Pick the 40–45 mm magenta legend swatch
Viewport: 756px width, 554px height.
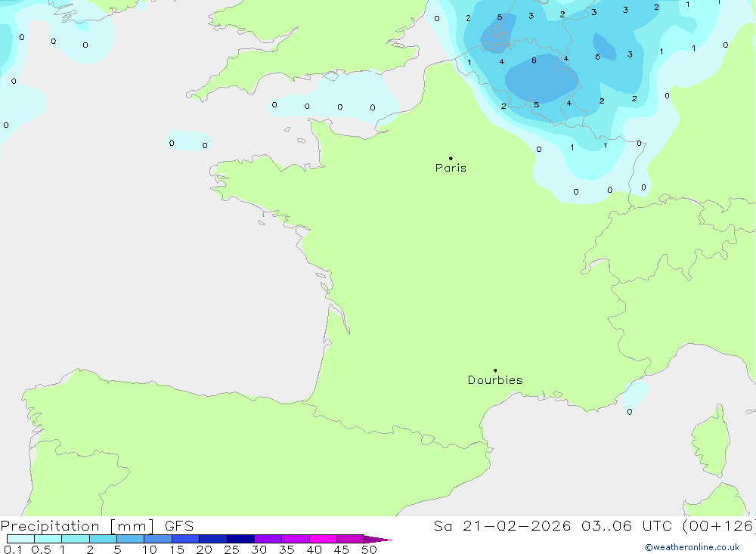click(x=323, y=539)
